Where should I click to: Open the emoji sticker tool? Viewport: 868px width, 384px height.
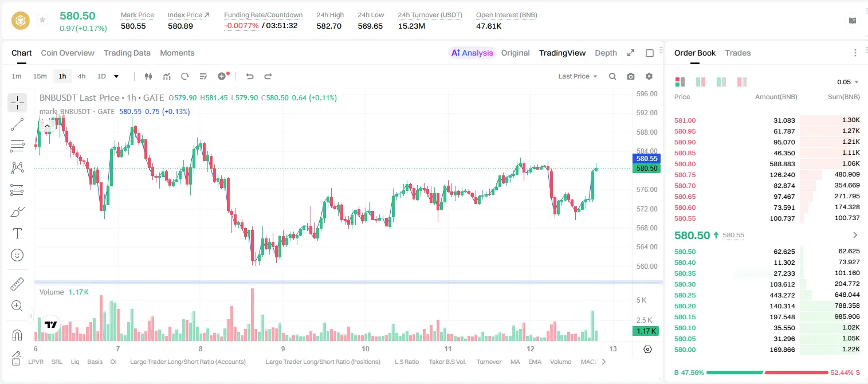[x=17, y=255]
